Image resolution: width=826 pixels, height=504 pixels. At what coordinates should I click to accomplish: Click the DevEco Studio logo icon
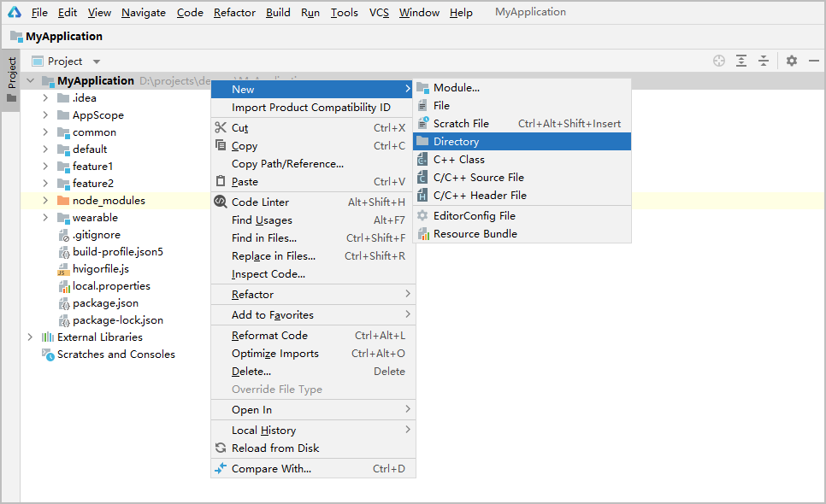(x=15, y=12)
